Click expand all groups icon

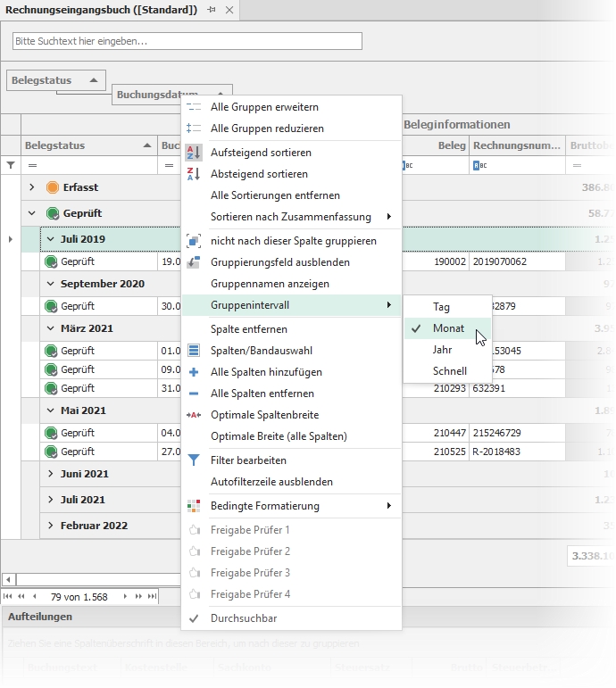(x=194, y=107)
